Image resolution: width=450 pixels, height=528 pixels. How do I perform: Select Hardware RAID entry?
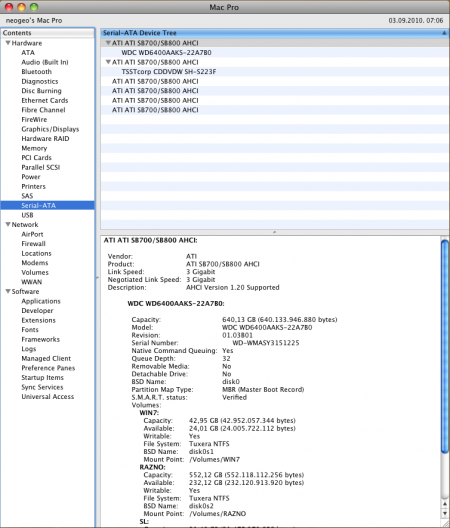click(x=45, y=139)
